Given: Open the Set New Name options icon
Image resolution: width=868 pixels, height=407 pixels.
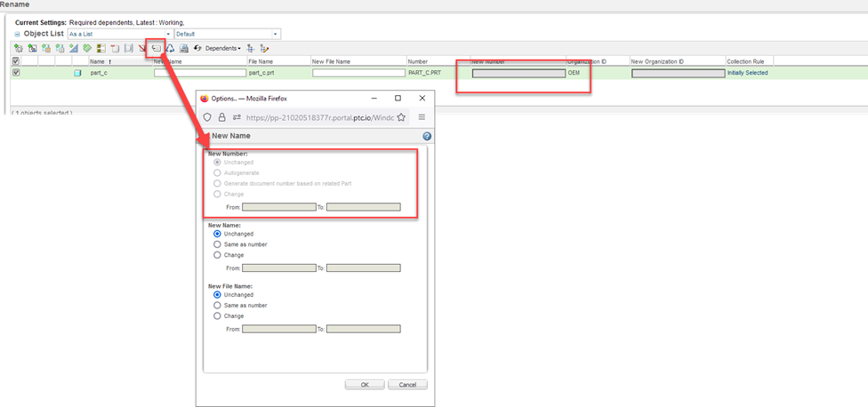Looking at the screenshot, I should tap(157, 48).
